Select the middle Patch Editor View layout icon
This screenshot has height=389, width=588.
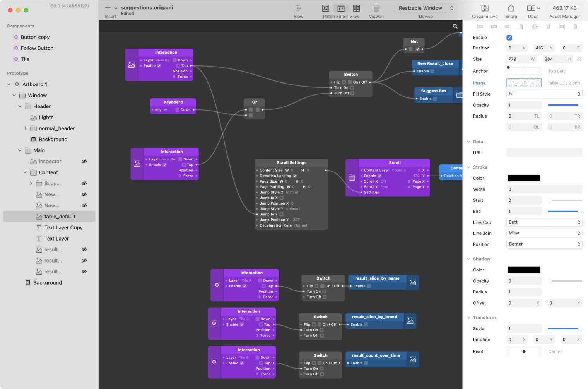pyautogui.click(x=341, y=8)
